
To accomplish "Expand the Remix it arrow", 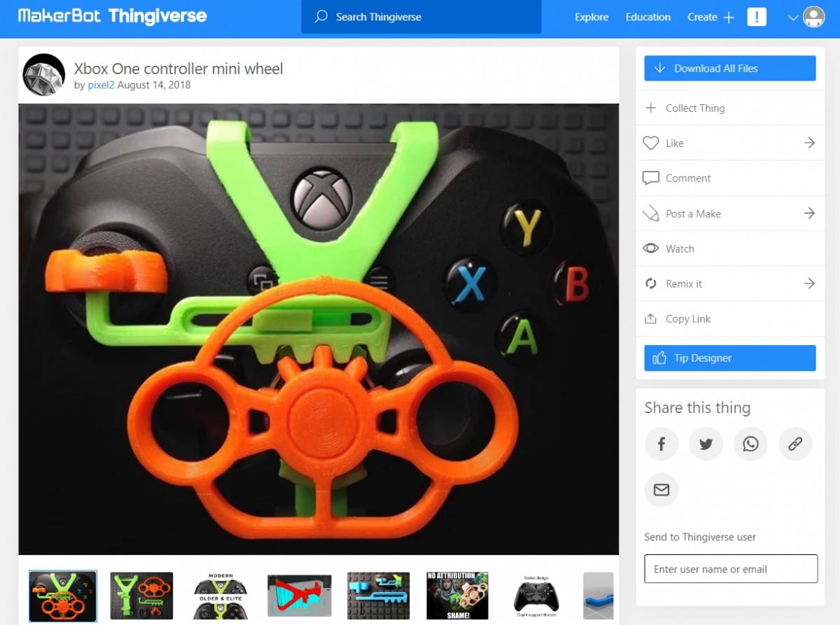I will (809, 283).
